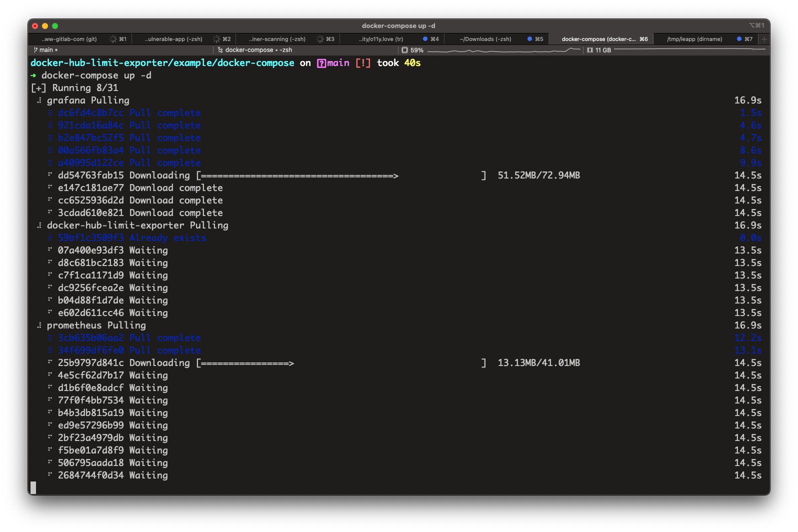Click the green zoom window button

coord(55,26)
